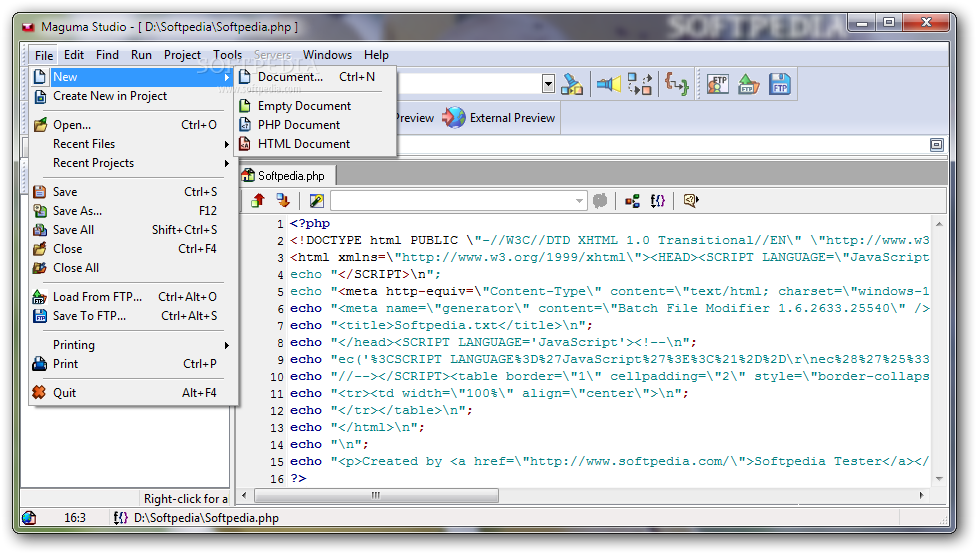Image resolution: width=977 pixels, height=554 pixels.
Task: Choose Save All menu entry
Action: point(133,230)
